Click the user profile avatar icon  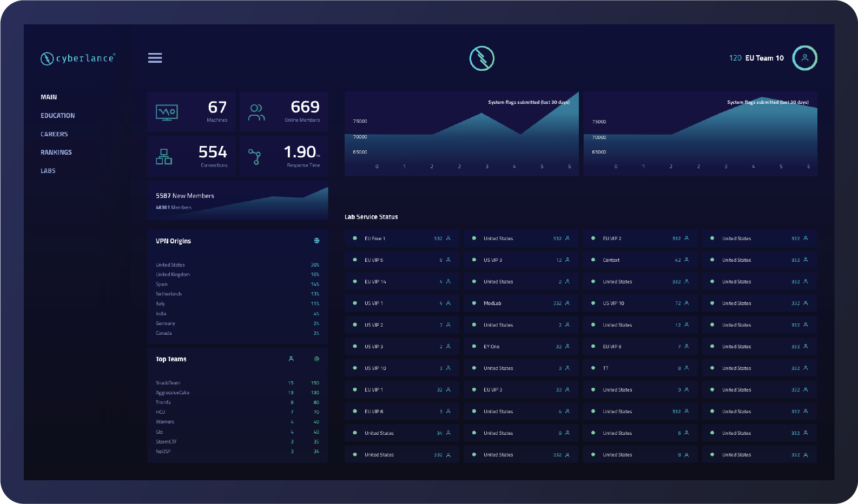coord(804,58)
